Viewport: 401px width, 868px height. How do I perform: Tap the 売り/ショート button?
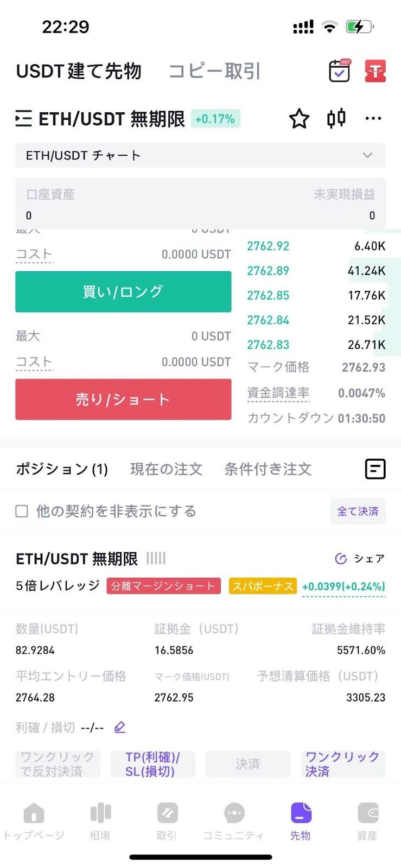(123, 399)
